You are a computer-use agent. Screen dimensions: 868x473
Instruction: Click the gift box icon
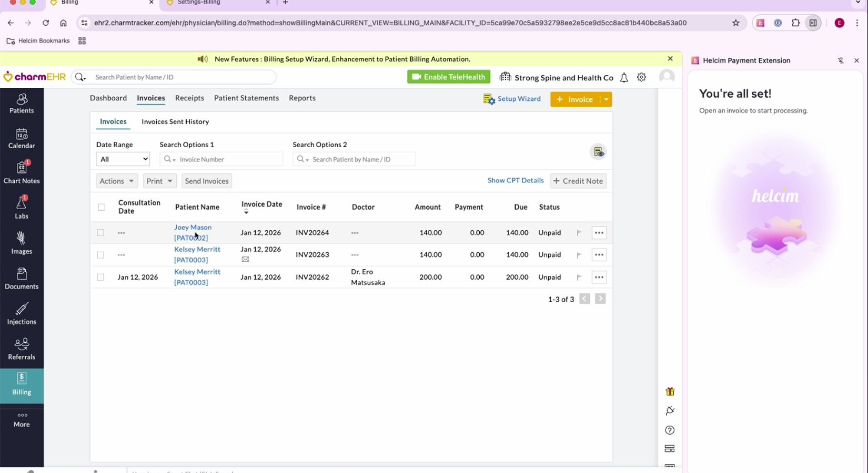tap(670, 392)
